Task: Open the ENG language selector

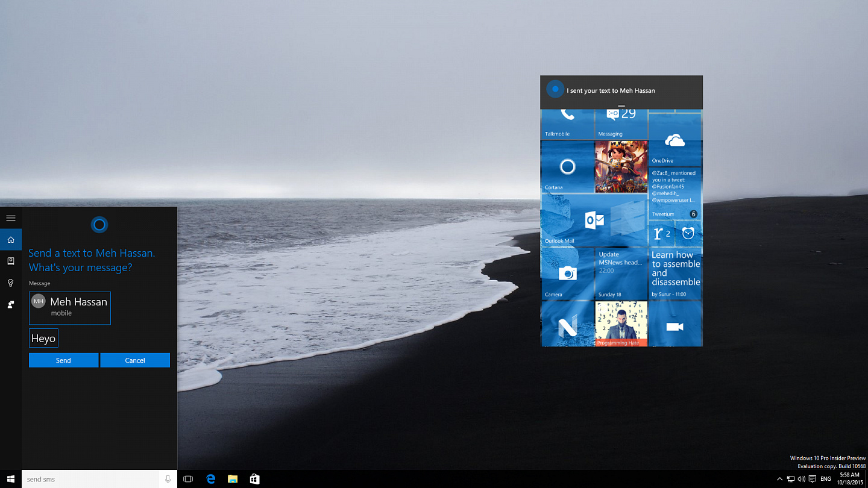Action: [x=826, y=479]
